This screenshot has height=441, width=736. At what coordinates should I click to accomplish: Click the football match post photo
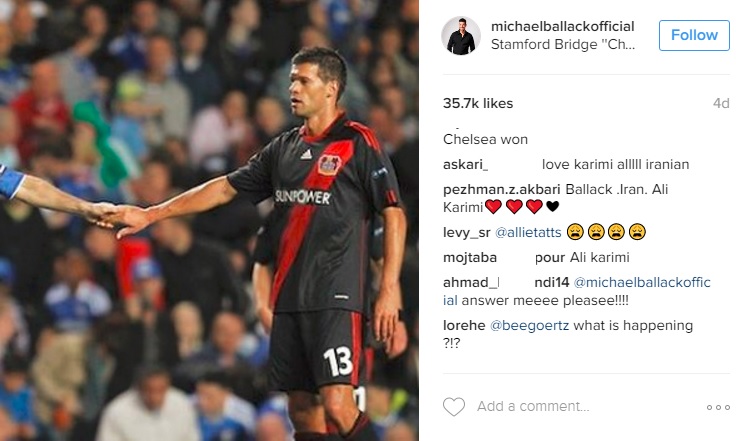click(209, 220)
